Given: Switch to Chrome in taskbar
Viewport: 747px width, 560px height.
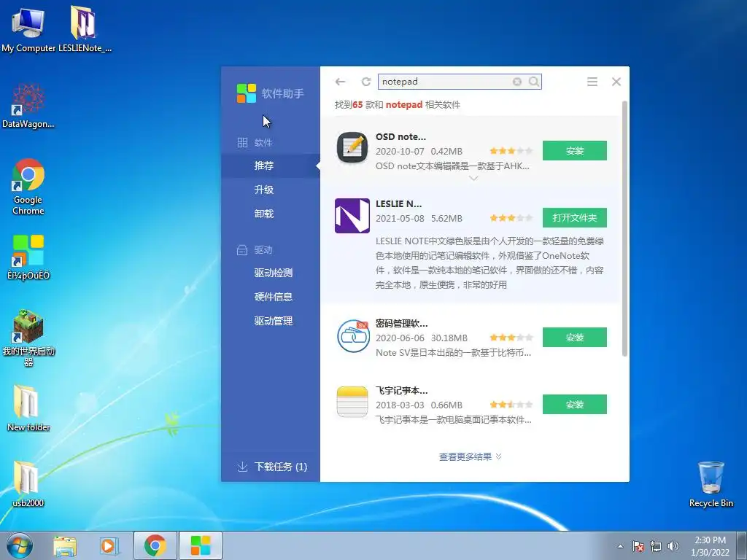Looking at the screenshot, I should [155, 545].
